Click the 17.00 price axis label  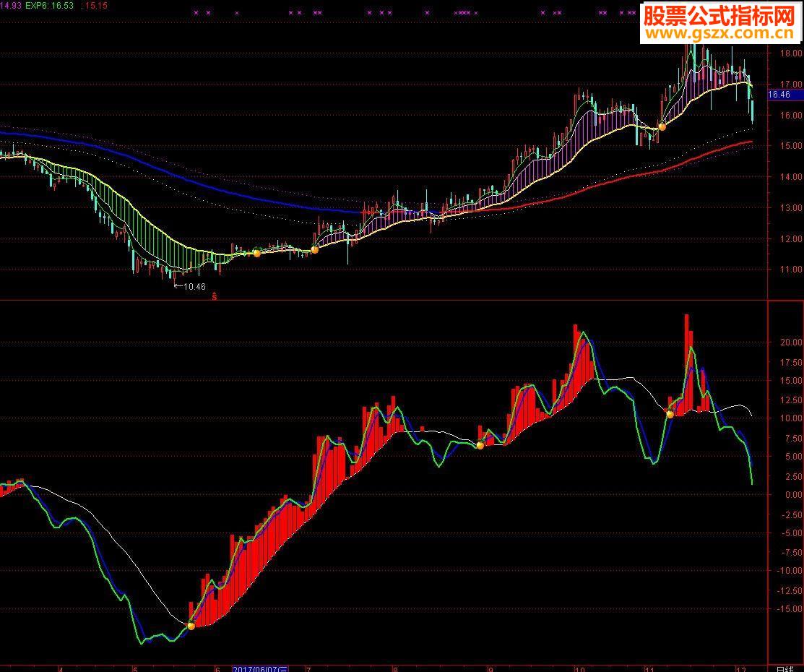pos(790,84)
